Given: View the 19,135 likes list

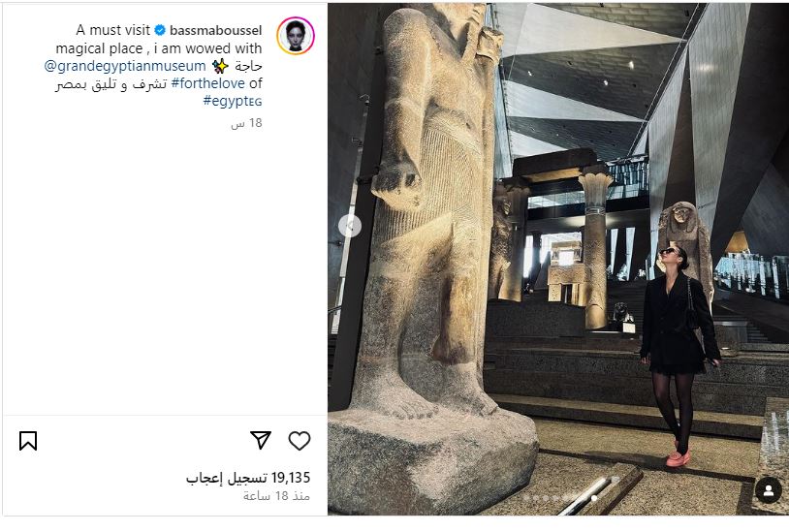Looking at the screenshot, I should (x=248, y=478).
